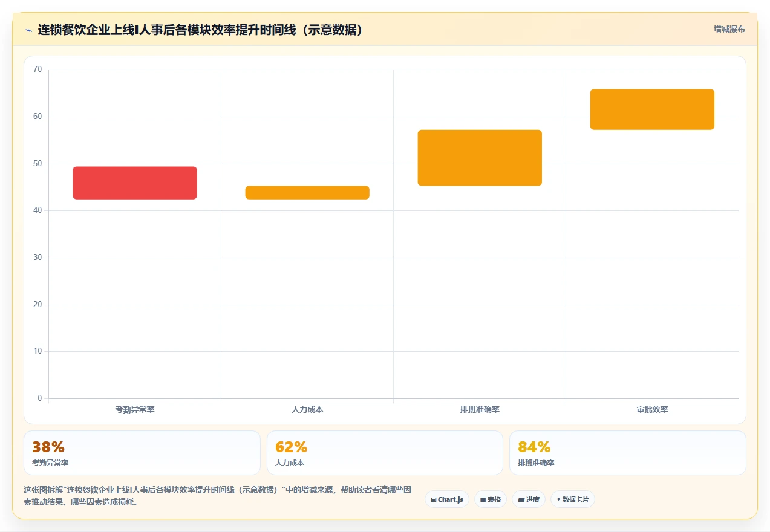Click the 审批效率 x-axis label
770x532 pixels.
(652, 409)
